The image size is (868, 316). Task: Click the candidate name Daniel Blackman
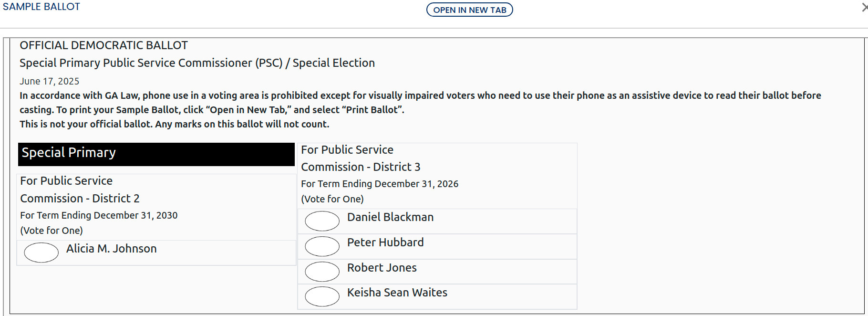[390, 217]
